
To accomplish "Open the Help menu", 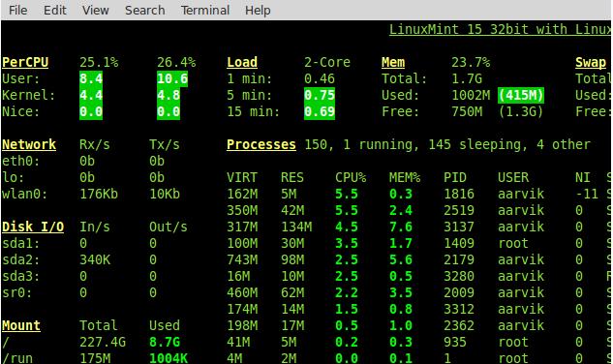I will click(258, 11).
